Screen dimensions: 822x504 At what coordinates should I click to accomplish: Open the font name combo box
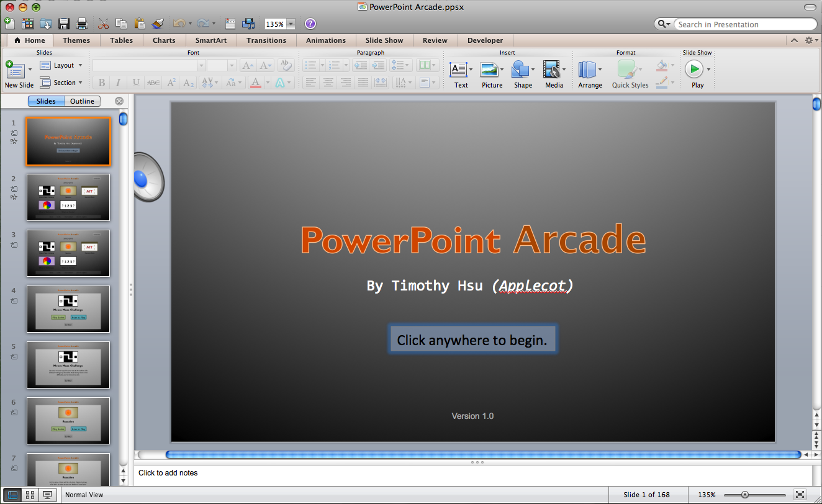click(x=149, y=65)
